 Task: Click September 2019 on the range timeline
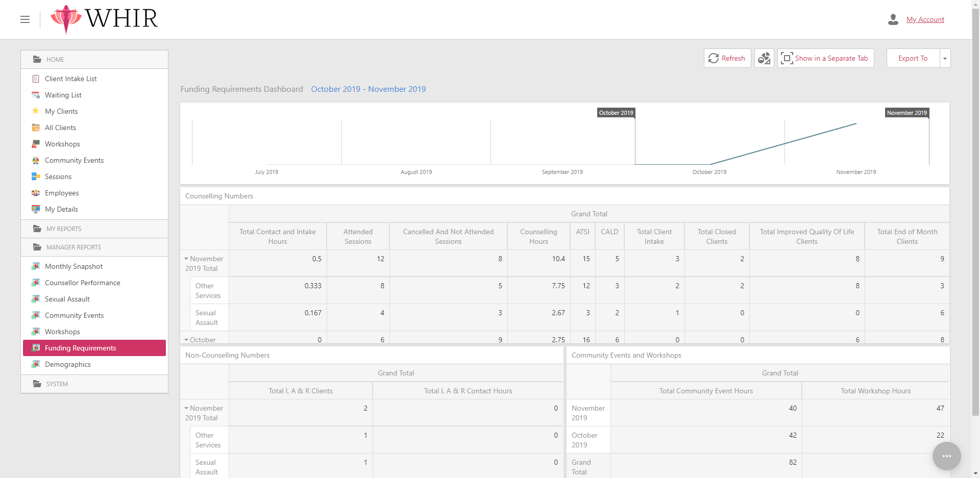tap(562, 172)
